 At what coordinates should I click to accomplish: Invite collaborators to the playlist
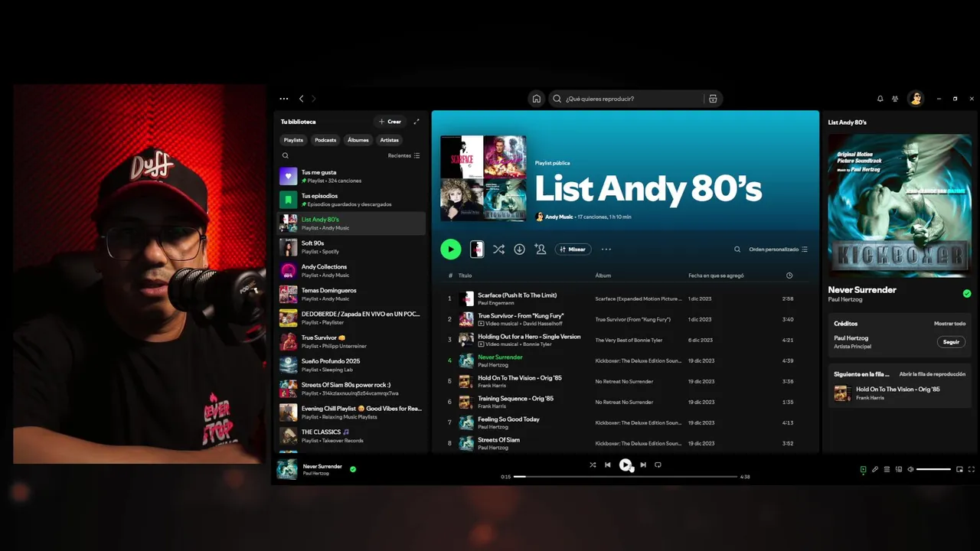tap(541, 249)
